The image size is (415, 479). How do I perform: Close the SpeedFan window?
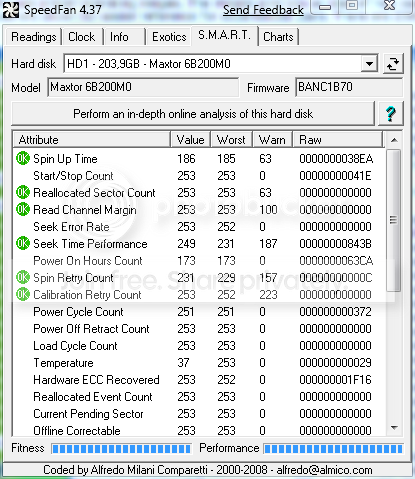pyautogui.click(x=389, y=6)
